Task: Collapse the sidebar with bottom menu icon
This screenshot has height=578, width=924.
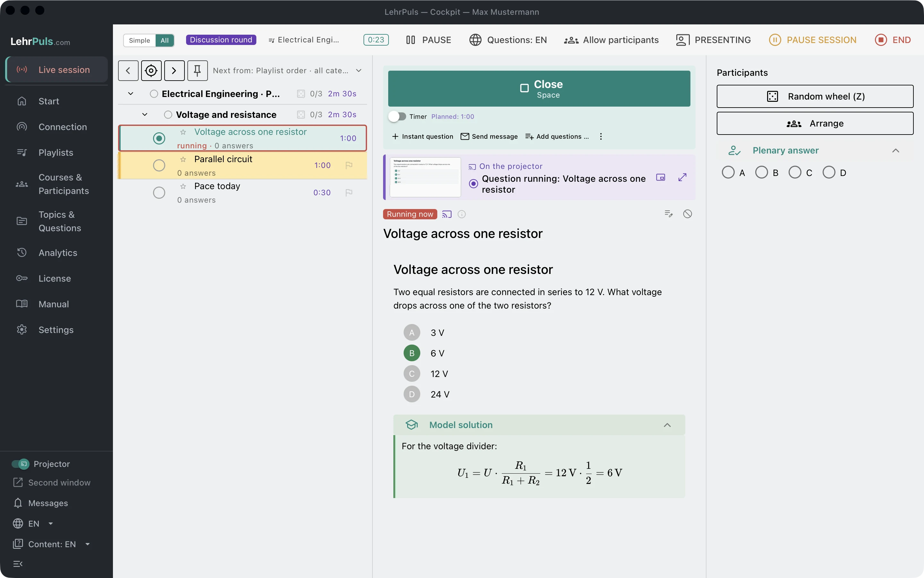Action: 18,564
